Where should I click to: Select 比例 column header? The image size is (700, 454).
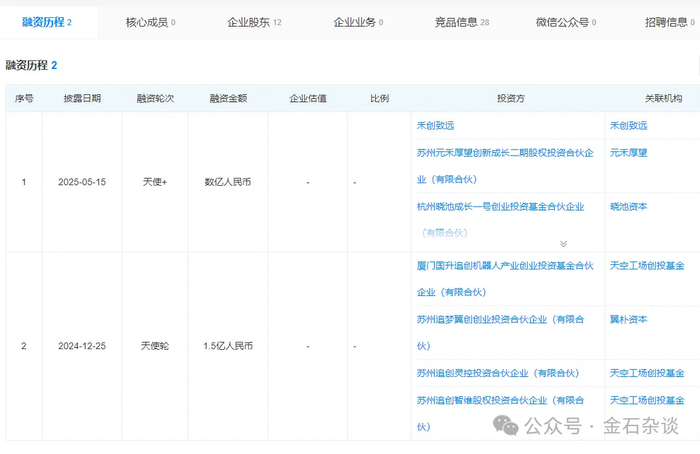point(379,98)
